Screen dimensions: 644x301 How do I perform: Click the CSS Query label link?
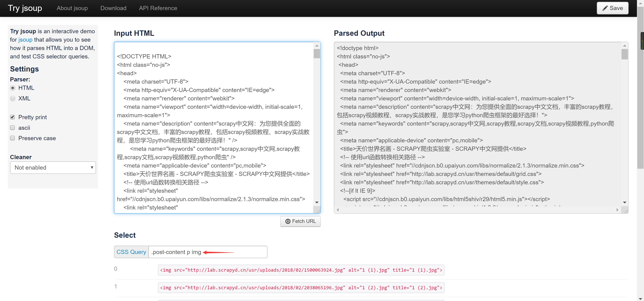(x=131, y=252)
